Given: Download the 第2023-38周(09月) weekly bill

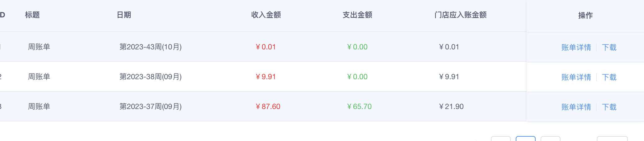Looking at the screenshot, I should 609,77.
